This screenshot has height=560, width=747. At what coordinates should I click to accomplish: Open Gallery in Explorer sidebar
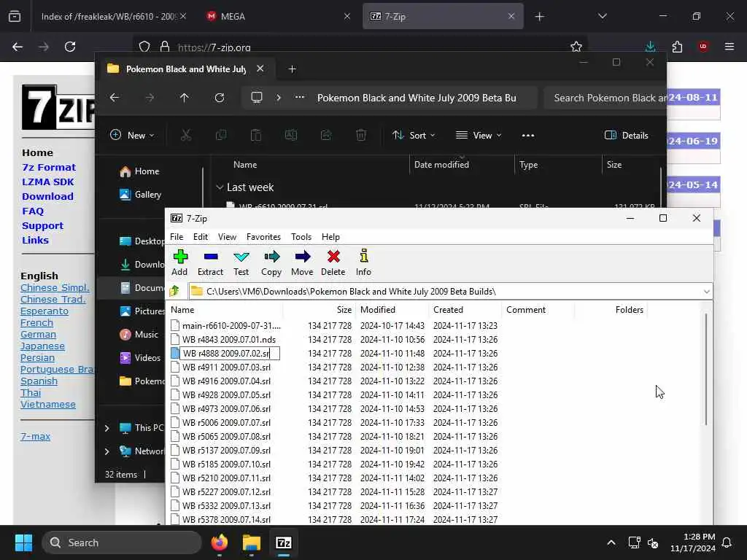click(x=141, y=194)
